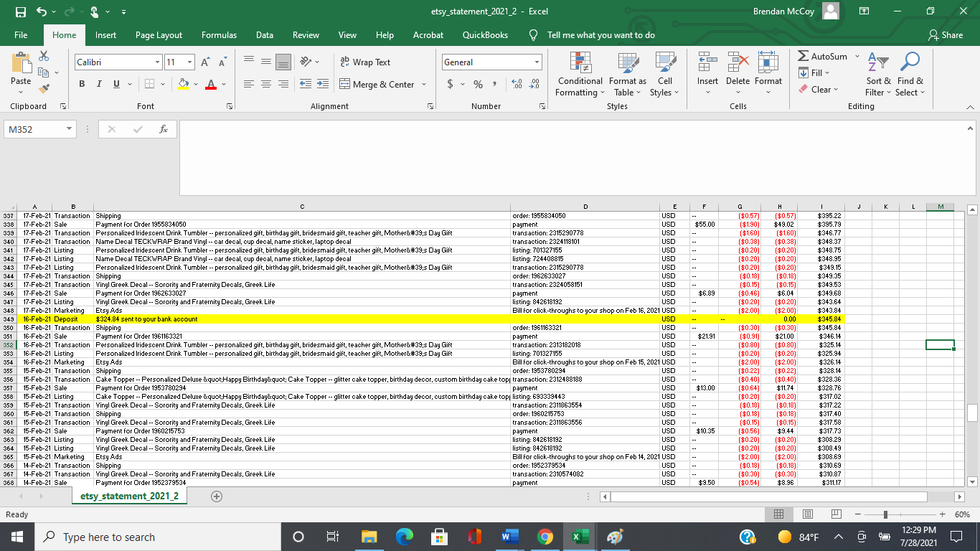The height and width of the screenshot is (551, 980).
Task: Click the Sort & Filter icon
Action: point(878,63)
